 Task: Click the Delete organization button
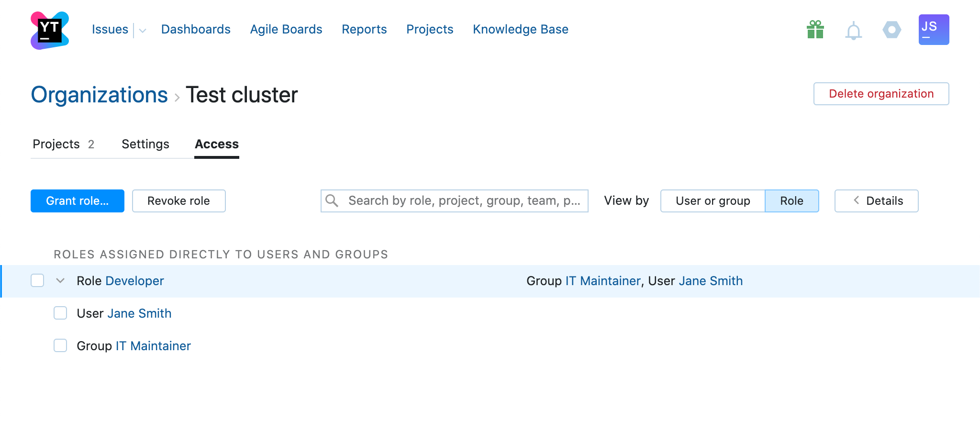pyautogui.click(x=881, y=94)
